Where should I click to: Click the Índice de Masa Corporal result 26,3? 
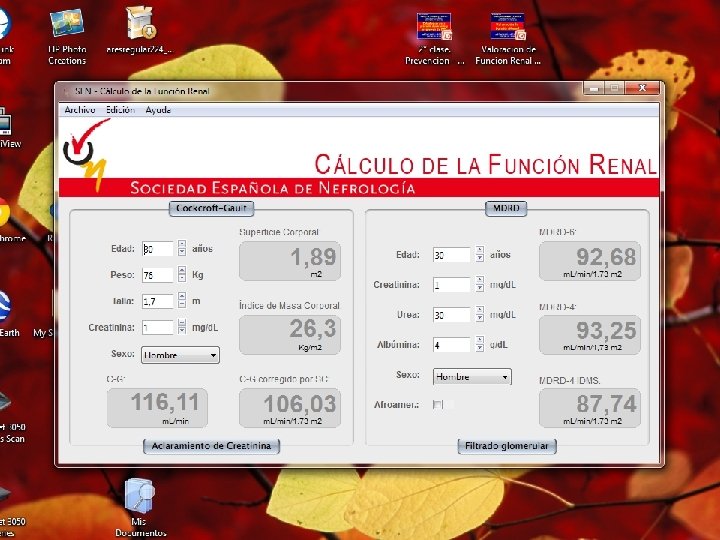(x=290, y=335)
